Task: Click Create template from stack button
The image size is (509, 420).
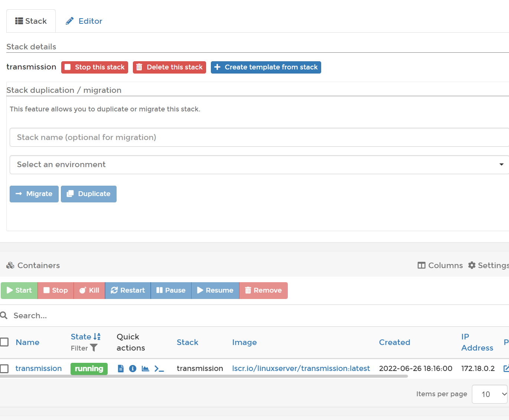Action: (x=266, y=67)
